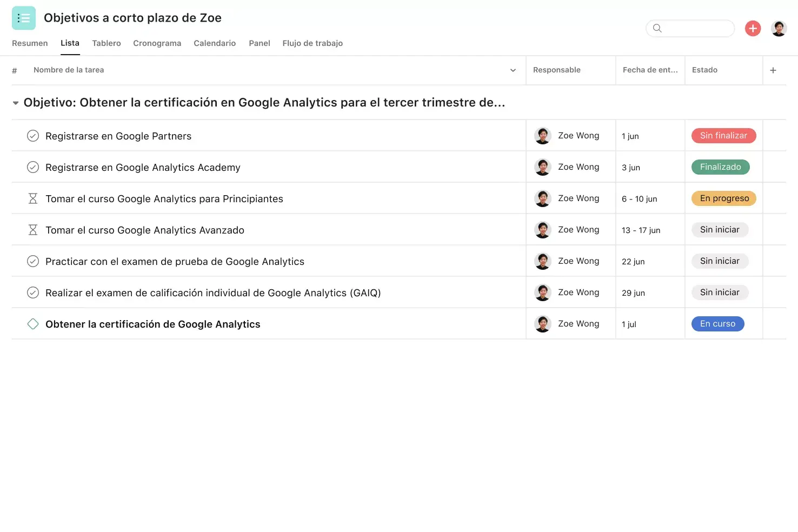Click Zoe Wong avatar in Google Partners row
The height and width of the screenshot is (532, 798).
coord(543,136)
